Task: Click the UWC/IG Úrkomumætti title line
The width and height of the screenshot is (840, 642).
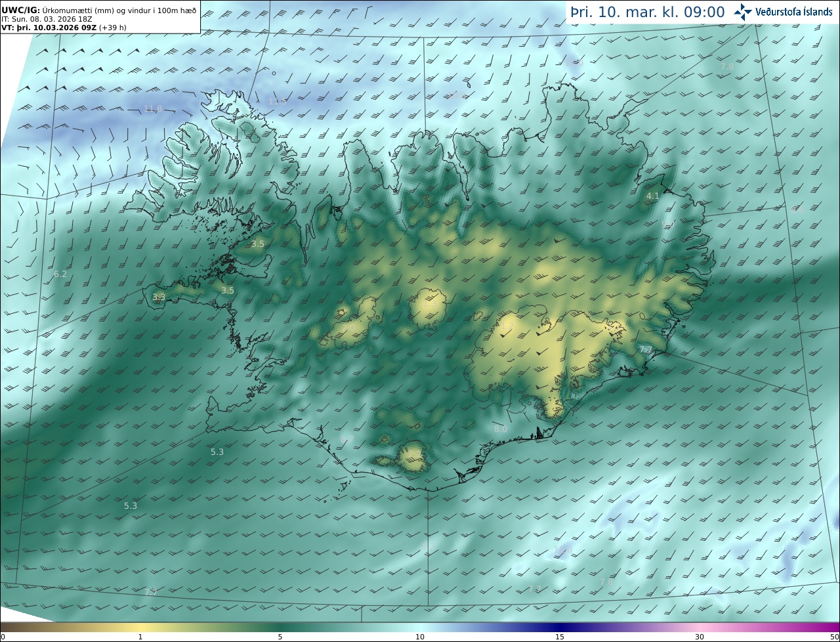Action: coord(99,10)
